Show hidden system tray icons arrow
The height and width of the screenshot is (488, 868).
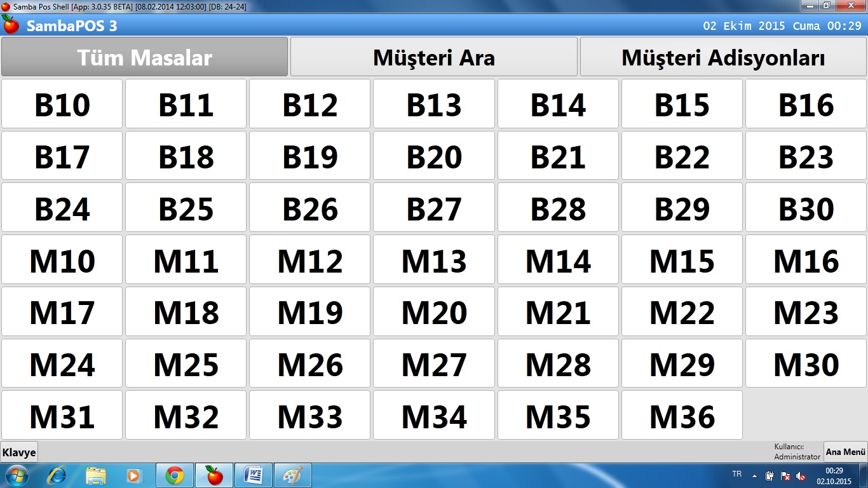[754, 475]
